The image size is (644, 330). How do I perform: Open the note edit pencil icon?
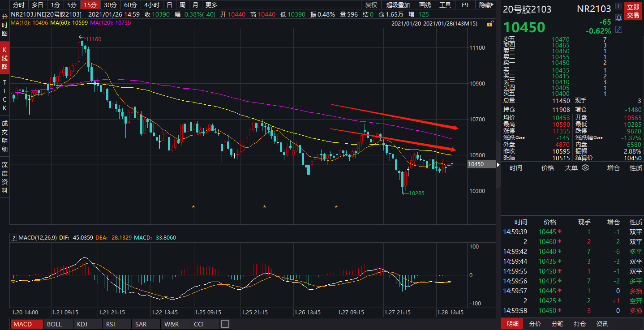pos(619,30)
